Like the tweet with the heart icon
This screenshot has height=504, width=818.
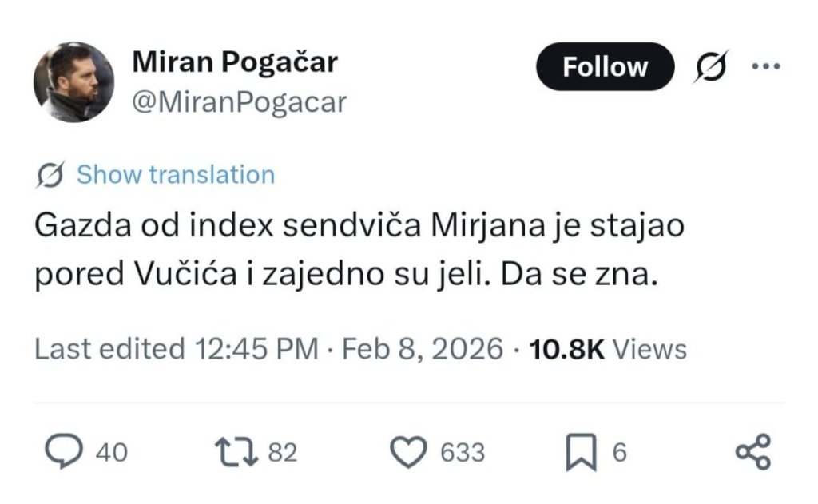[409, 453]
